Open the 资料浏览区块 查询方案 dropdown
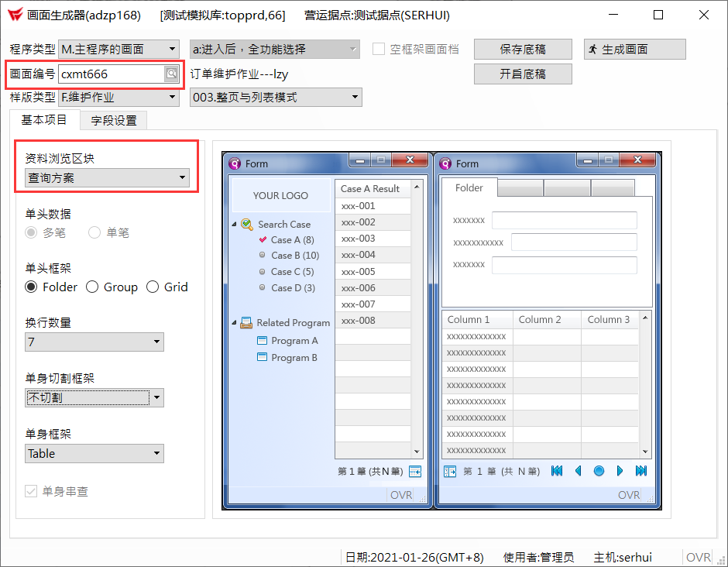This screenshot has height=567, width=728. [x=107, y=178]
